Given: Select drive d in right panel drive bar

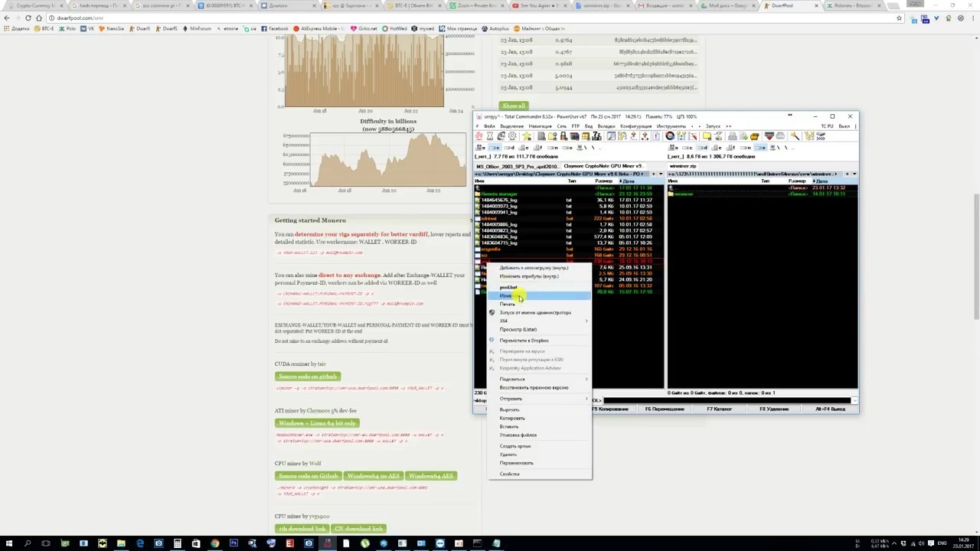Looking at the screenshot, I should (704, 147).
